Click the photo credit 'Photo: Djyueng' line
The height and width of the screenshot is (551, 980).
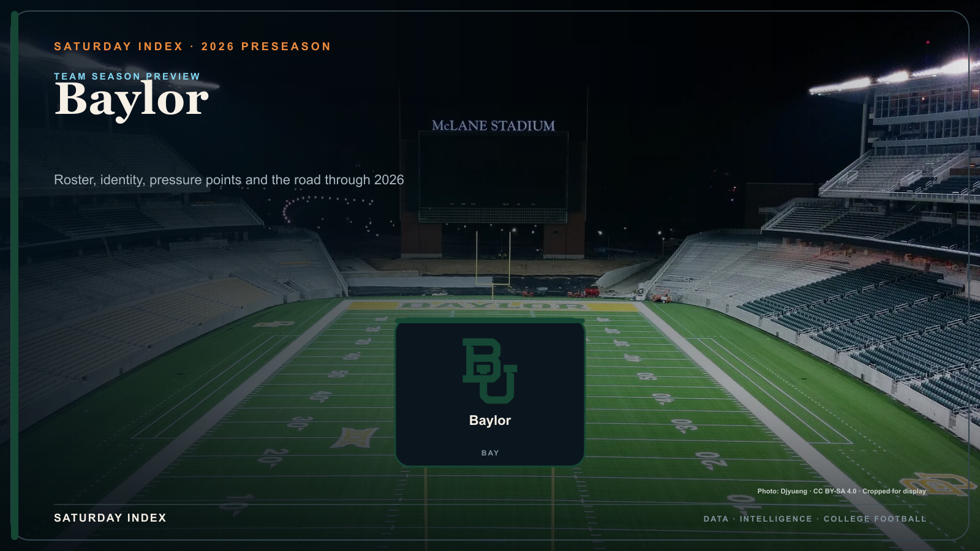click(842, 491)
